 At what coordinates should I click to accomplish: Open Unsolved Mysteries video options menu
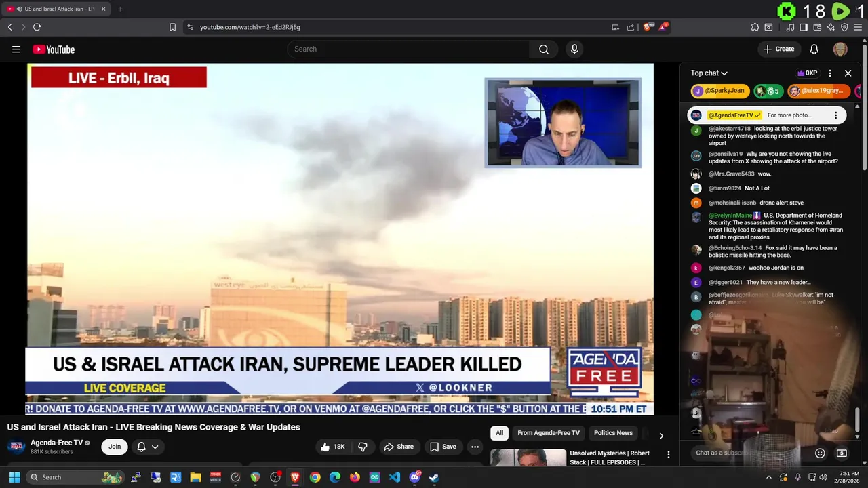pyautogui.click(x=668, y=455)
